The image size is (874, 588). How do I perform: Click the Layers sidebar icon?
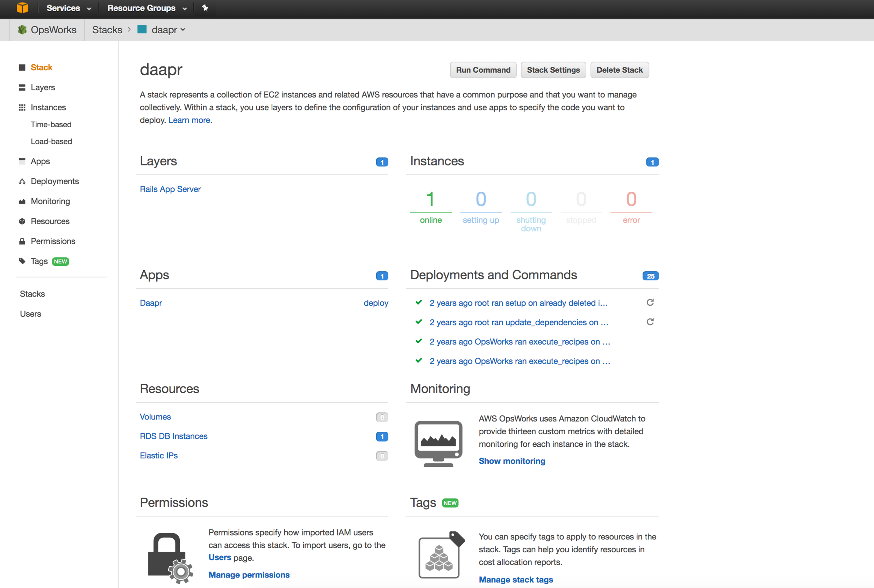(22, 87)
